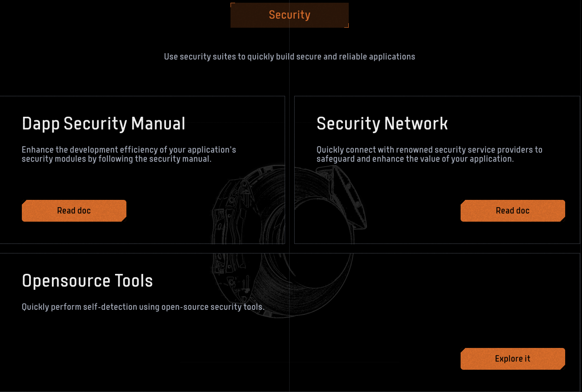This screenshot has height=392, width=582.
Task: Click the security suites subtitle text
Action: pyautogui.click(x=290, y=57)
